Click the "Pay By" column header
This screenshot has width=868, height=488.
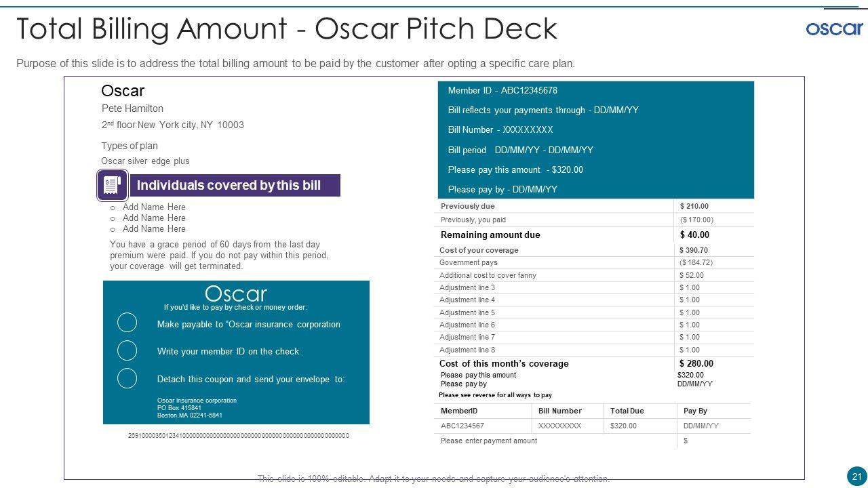[x=695, y=411]
